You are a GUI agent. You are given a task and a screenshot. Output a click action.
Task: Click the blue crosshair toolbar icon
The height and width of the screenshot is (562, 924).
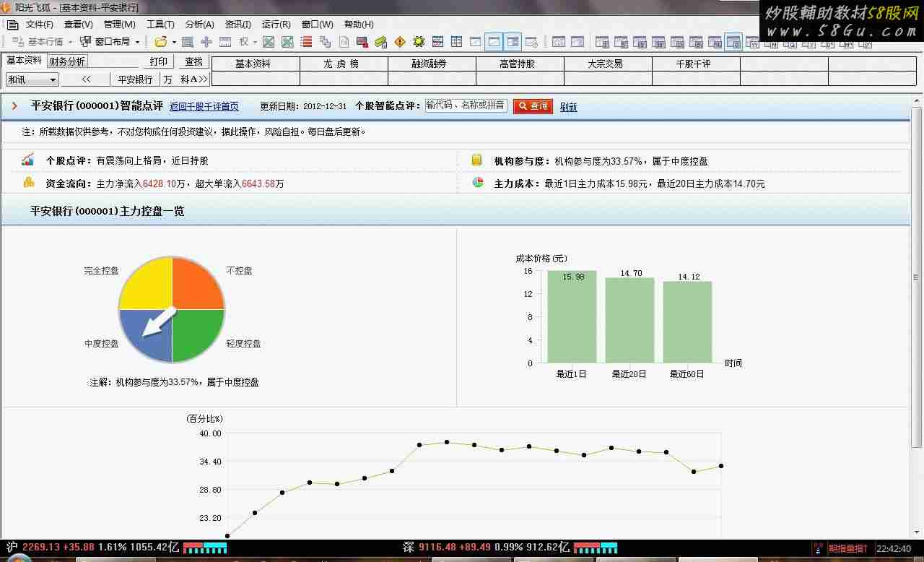pyautogui.click(x=206, y=42)
